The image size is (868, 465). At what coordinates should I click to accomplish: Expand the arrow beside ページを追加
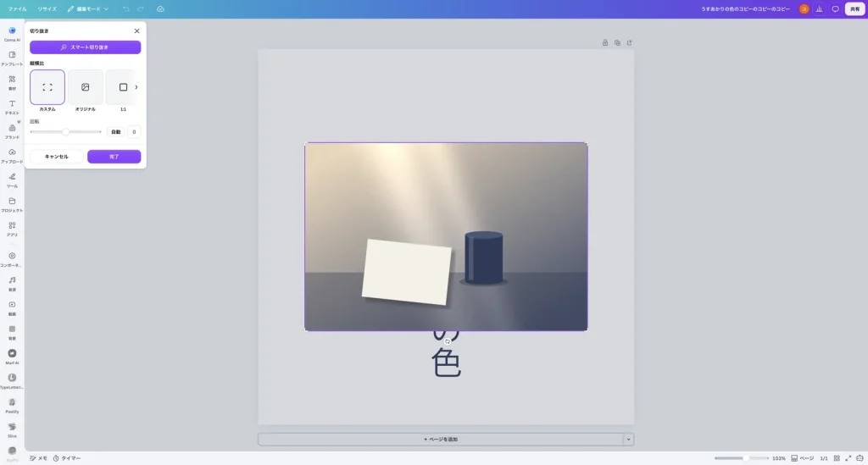point(628,439)
